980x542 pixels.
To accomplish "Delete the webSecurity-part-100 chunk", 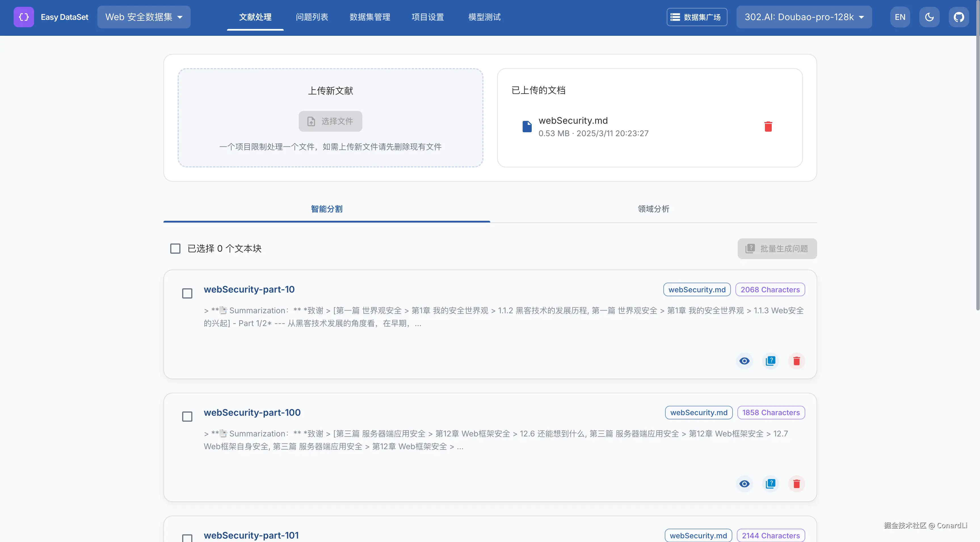I will (796, 483).
